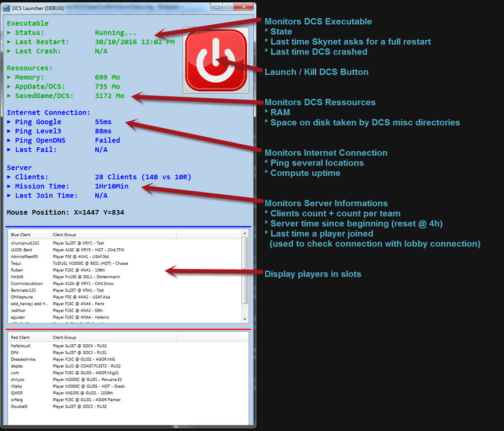Click the blue list scrollbar up arrow
504x431 pixels.
pyautogui.click(x=245, y=233)
